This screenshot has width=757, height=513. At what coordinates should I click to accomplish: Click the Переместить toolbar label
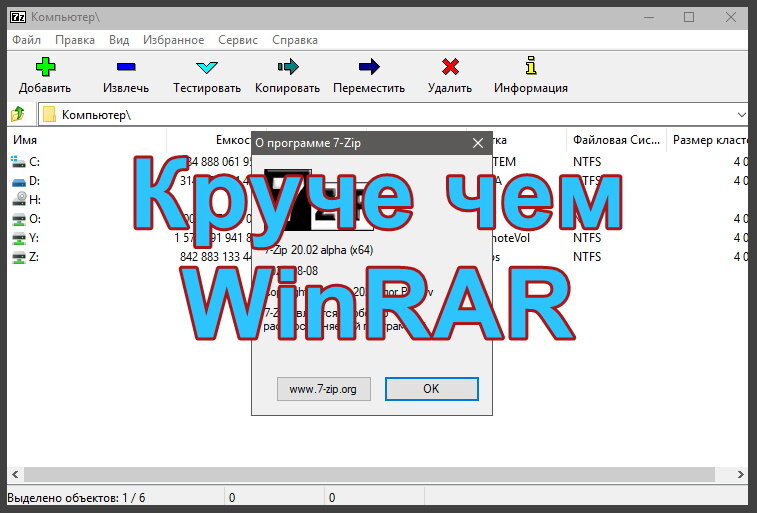click(369, 88)
